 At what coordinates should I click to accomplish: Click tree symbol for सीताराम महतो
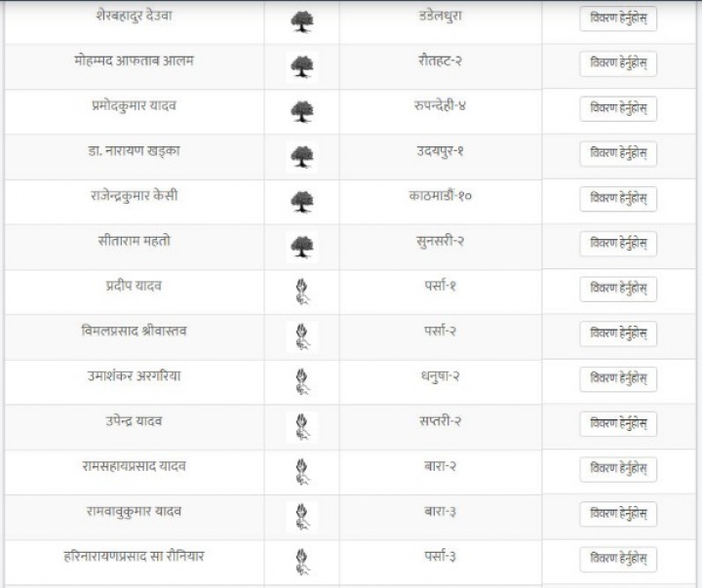(x=302, y=247)
